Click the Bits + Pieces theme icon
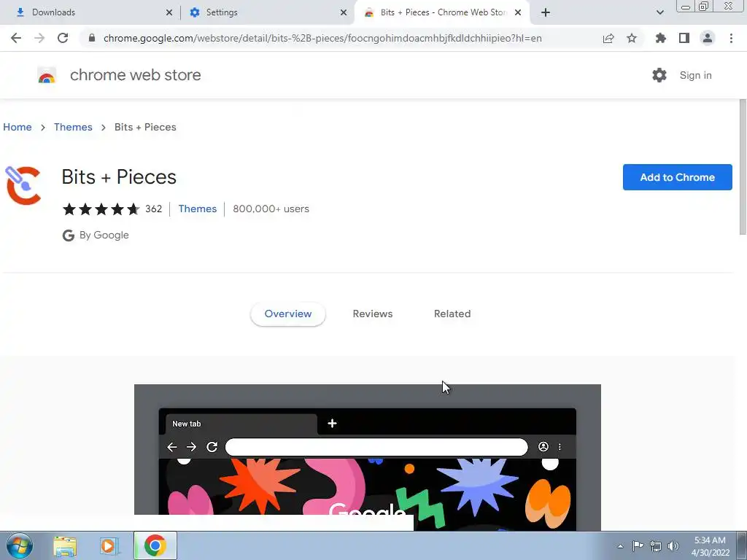747x560 pixels. click(23, 185)
